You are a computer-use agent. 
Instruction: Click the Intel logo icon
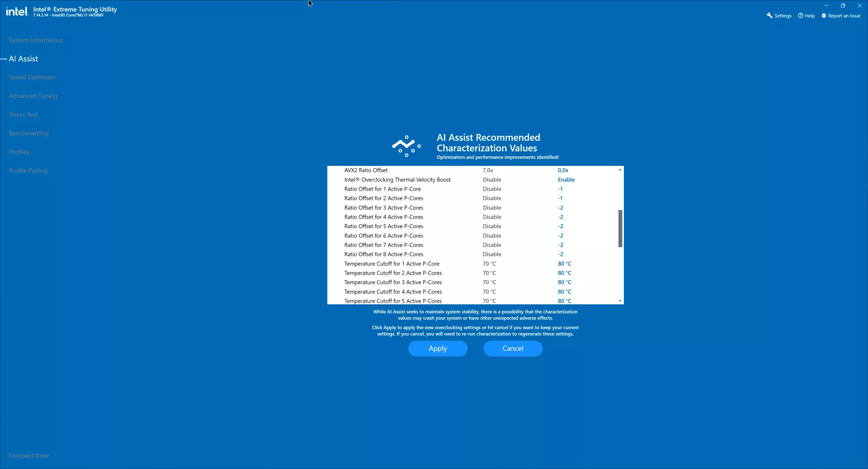click(x=17, y=11)
